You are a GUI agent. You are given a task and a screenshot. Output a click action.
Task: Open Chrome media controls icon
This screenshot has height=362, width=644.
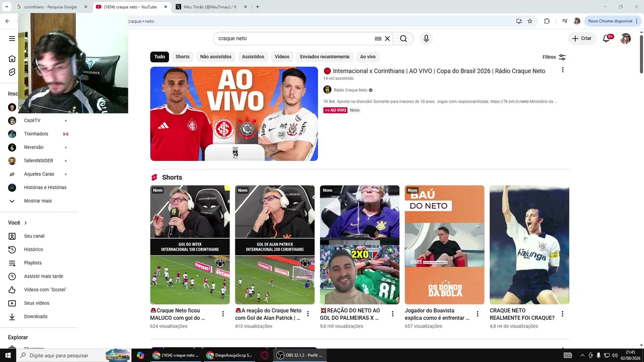(565, 21)
